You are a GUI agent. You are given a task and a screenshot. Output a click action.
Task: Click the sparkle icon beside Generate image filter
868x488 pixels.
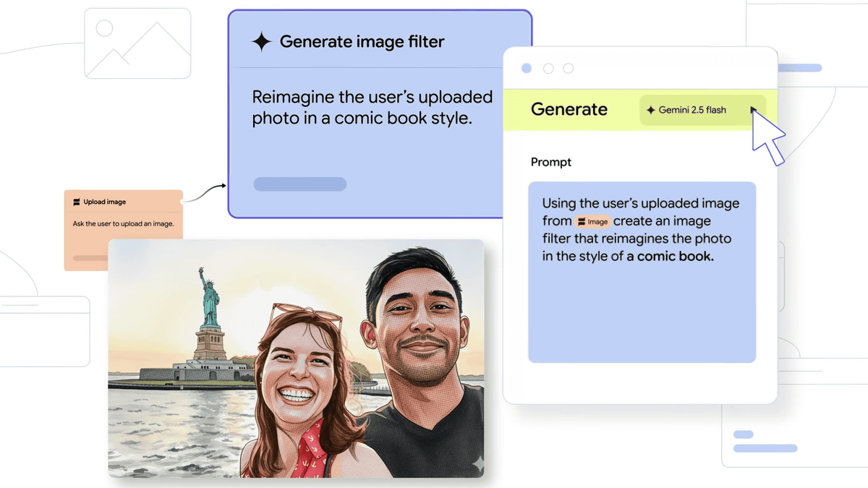pos(261,42)
